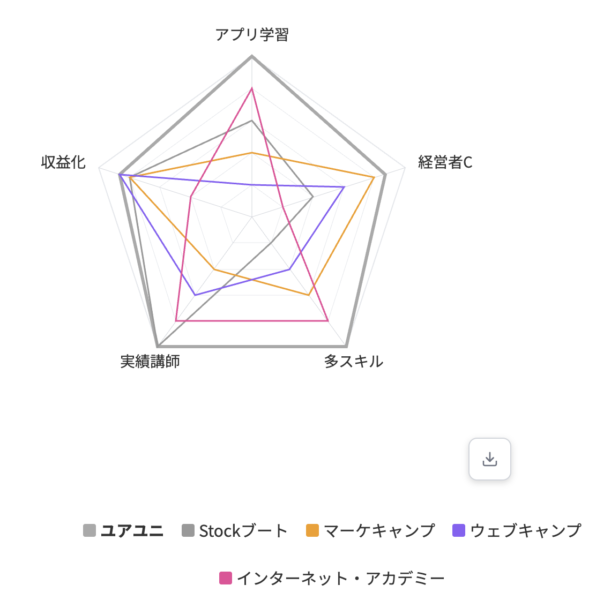The image size is (611, 600).
Task: Toggle the Stockブート legend series
Action: click(x=235, y=531)
